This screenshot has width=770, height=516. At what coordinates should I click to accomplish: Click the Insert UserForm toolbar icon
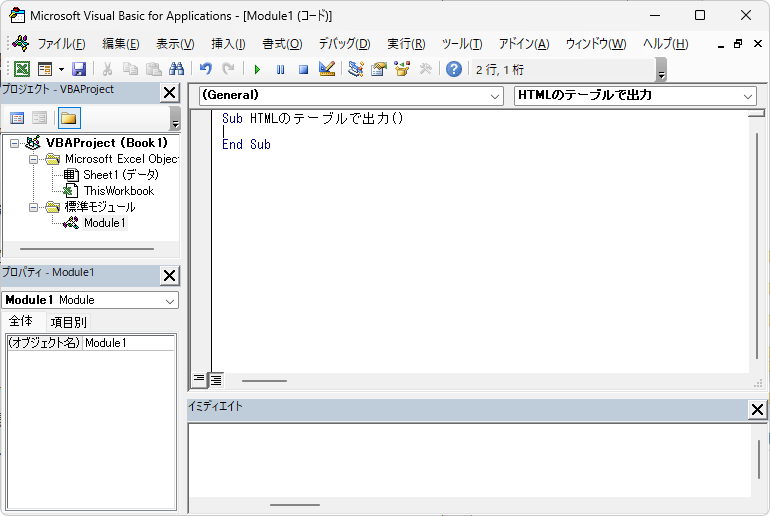(x=45, y=69)
